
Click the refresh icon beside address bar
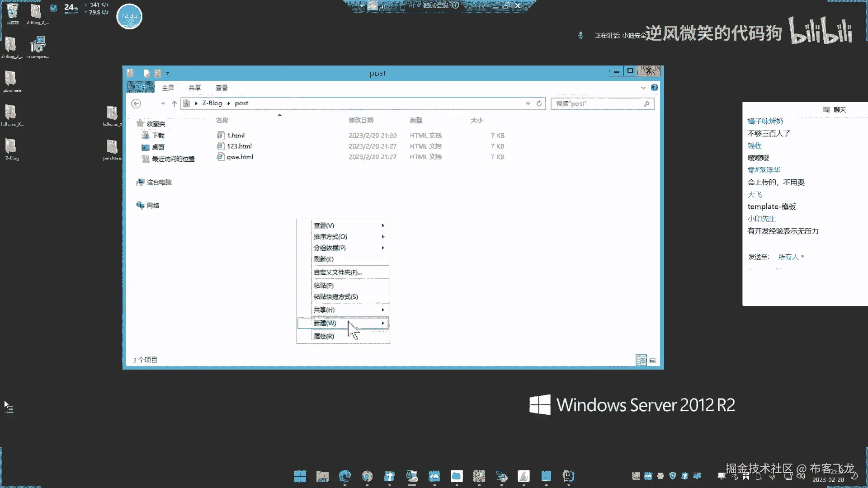pos(539,103)
